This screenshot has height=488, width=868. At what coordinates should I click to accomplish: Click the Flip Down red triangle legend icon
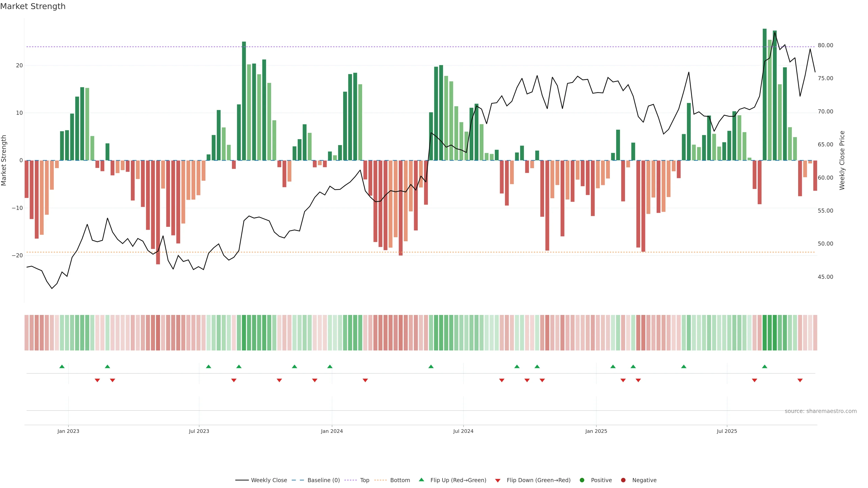498,480
